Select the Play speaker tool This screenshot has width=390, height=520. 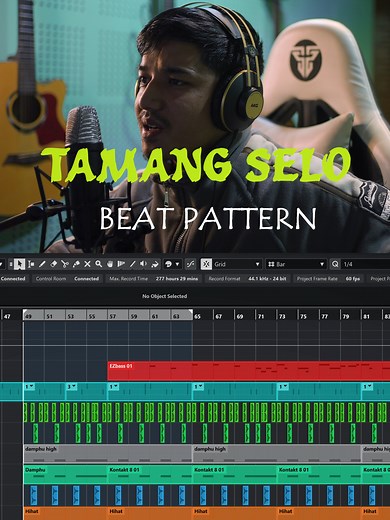click(144, 264)
